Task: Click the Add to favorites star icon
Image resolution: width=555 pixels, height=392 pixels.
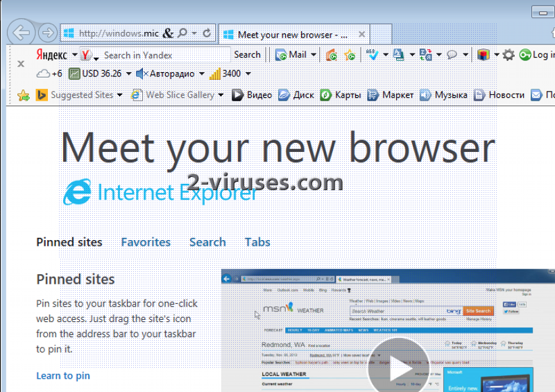Action: click(24, 95)
